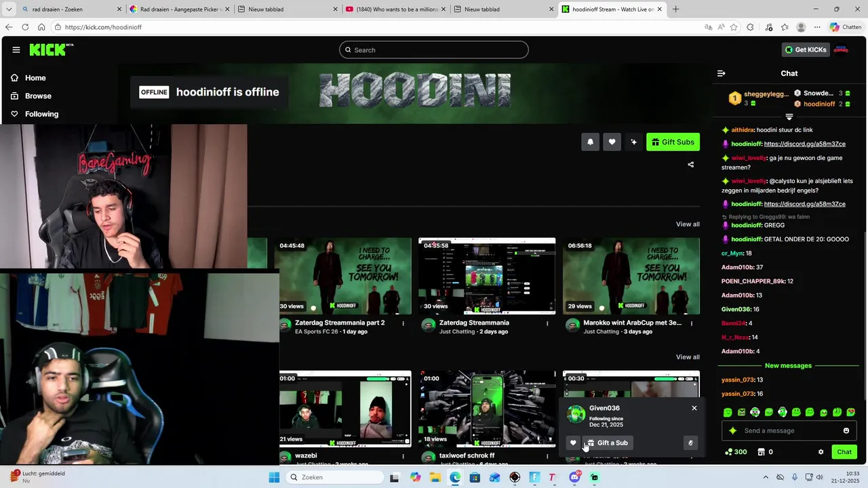Click the Send a message input
This screenshot has width=868, height=488.
[x=790, y=430]
